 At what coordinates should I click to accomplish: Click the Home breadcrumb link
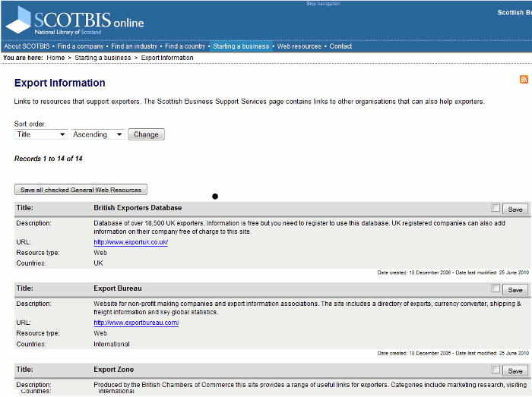tap(55, 58)
